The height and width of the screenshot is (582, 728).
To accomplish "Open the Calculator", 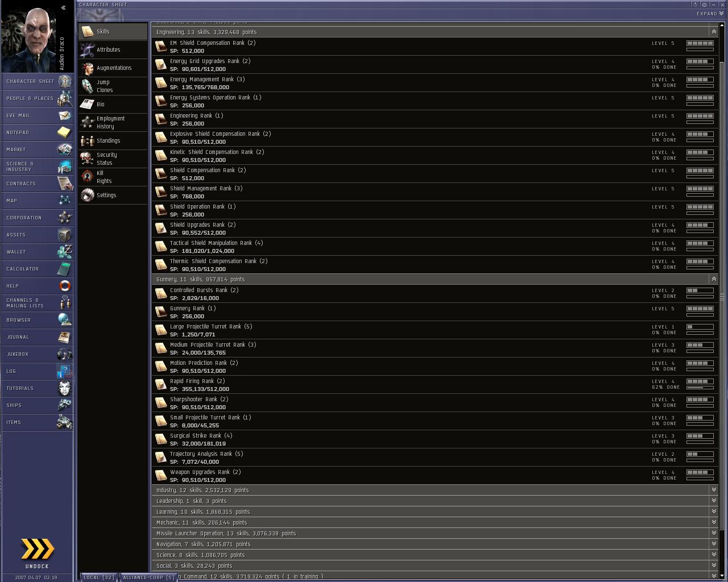I will tap(37, 269).
